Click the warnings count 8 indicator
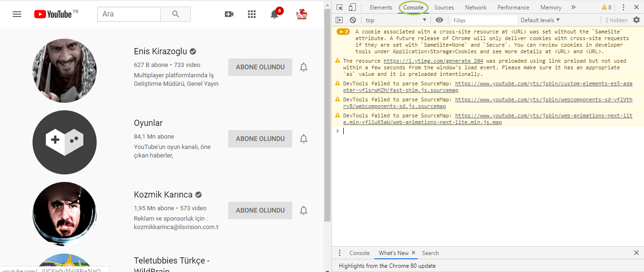This screenshot has height=272, width=644. 607,7
